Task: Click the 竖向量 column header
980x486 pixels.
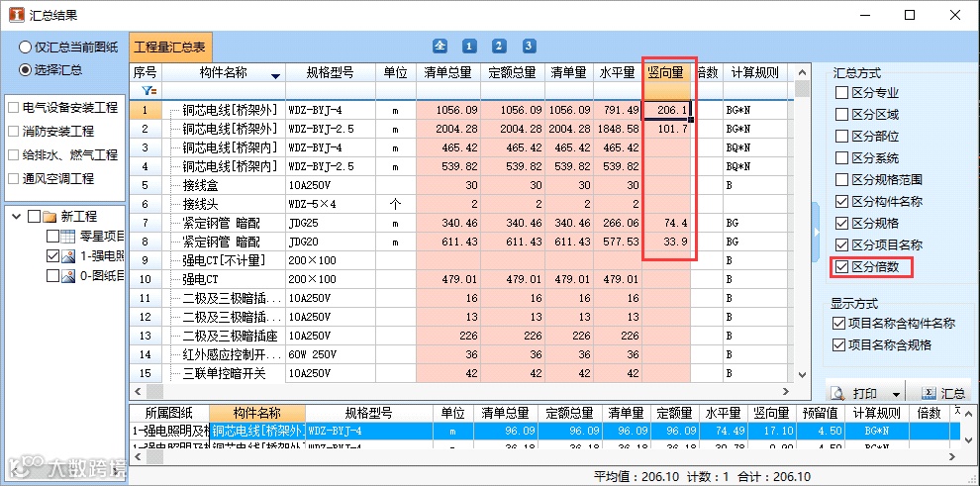Action: pos(667,73)
